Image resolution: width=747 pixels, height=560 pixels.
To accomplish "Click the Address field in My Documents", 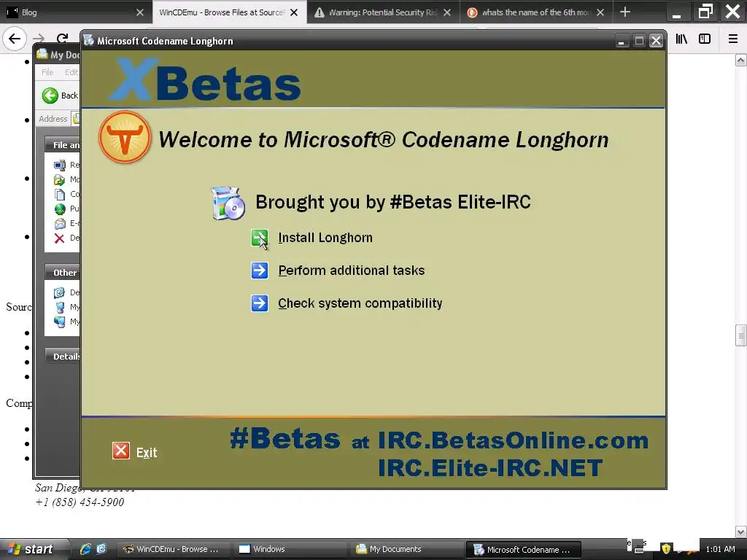I will [x=75, y=119].
